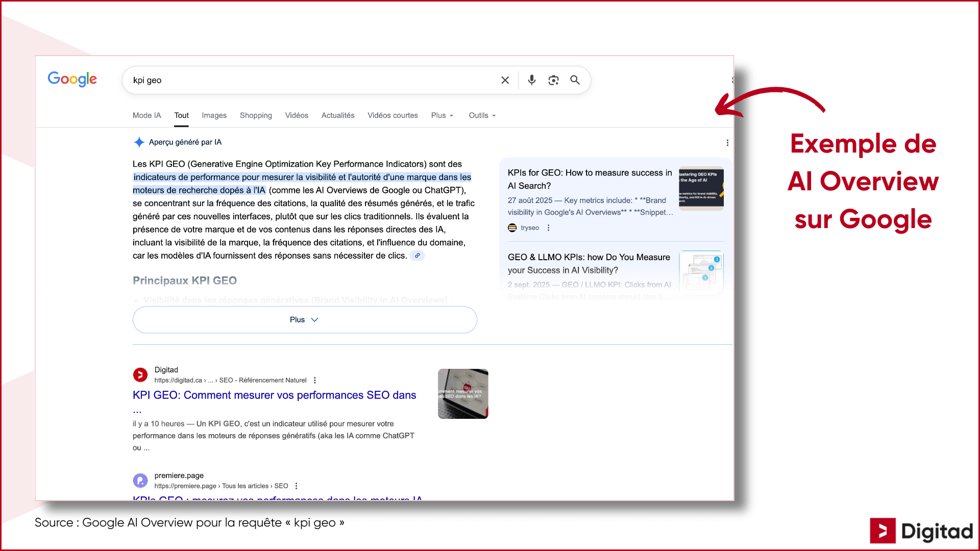Open the Shopping tab

[256, 115]
